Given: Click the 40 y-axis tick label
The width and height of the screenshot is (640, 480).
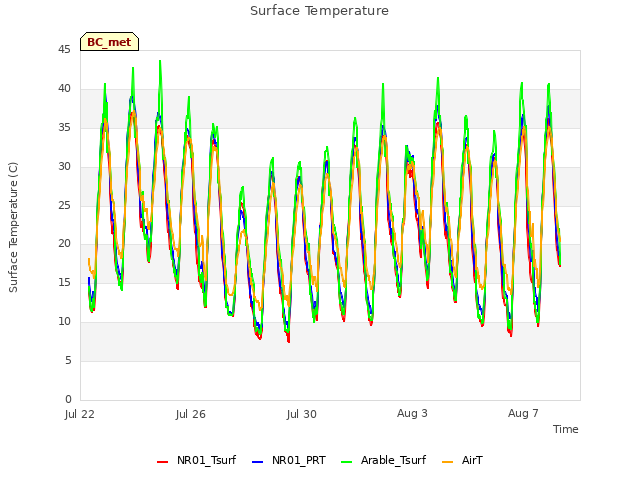Looking at the screenshot, I should click(64, 88).
